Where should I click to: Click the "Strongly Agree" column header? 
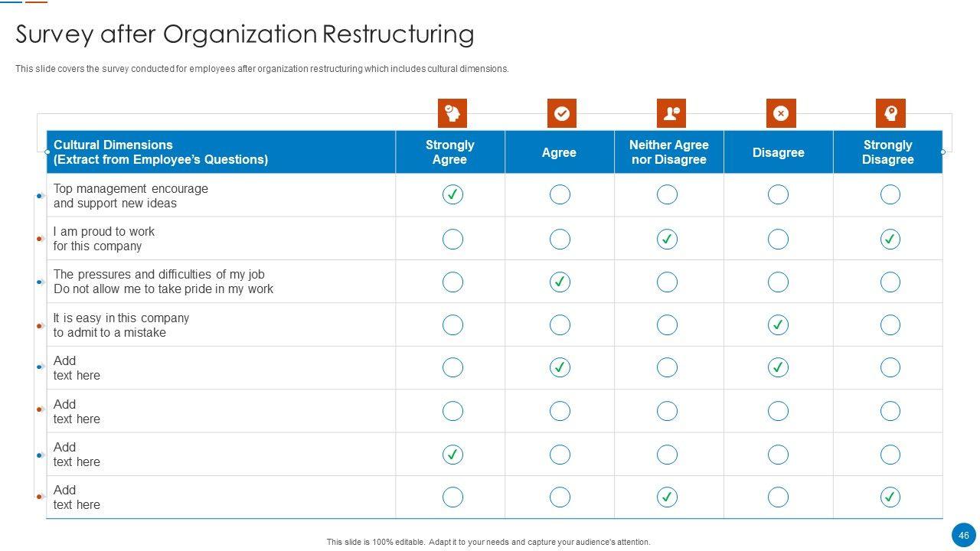(x=450, y=152)
